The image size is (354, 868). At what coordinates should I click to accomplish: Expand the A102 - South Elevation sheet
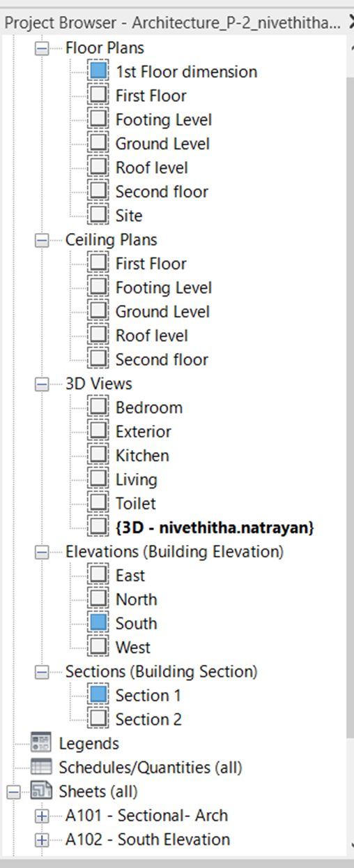(x=42, y=839)
